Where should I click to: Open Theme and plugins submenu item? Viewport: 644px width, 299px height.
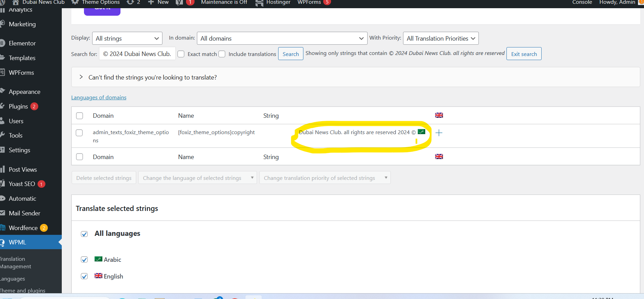tap(23, 290)
